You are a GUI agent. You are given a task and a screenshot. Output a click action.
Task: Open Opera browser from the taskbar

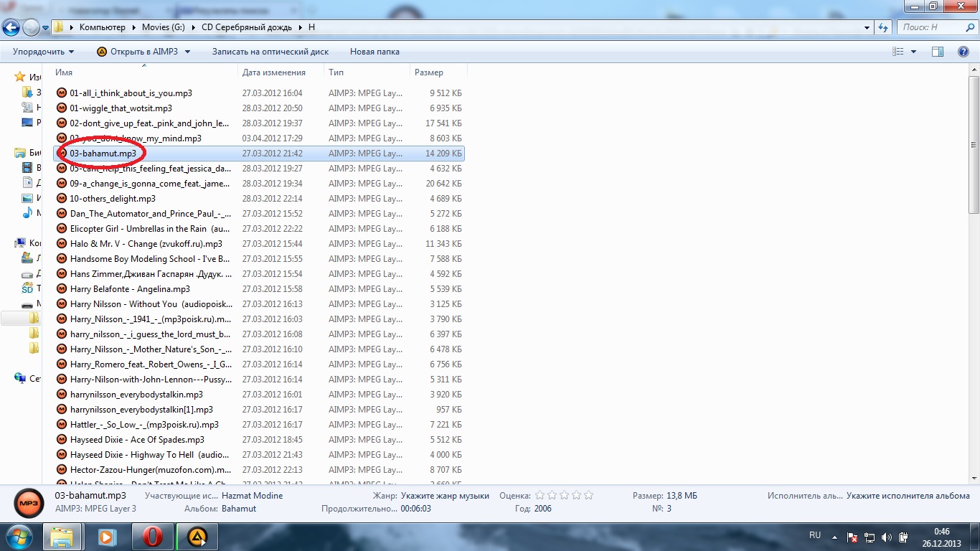point(152,537)
